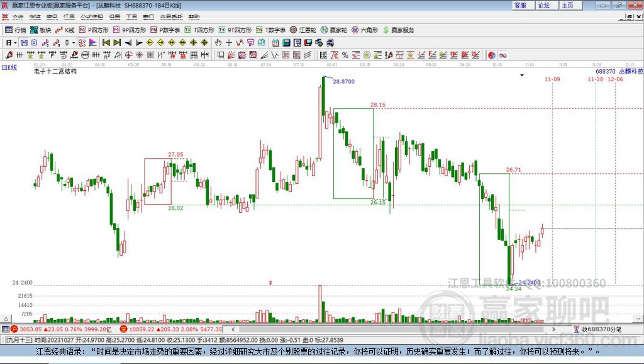Screen dimensions: 644x364
Task: Open the 江恩轮 Gann wheel
Action: point(303,30)
